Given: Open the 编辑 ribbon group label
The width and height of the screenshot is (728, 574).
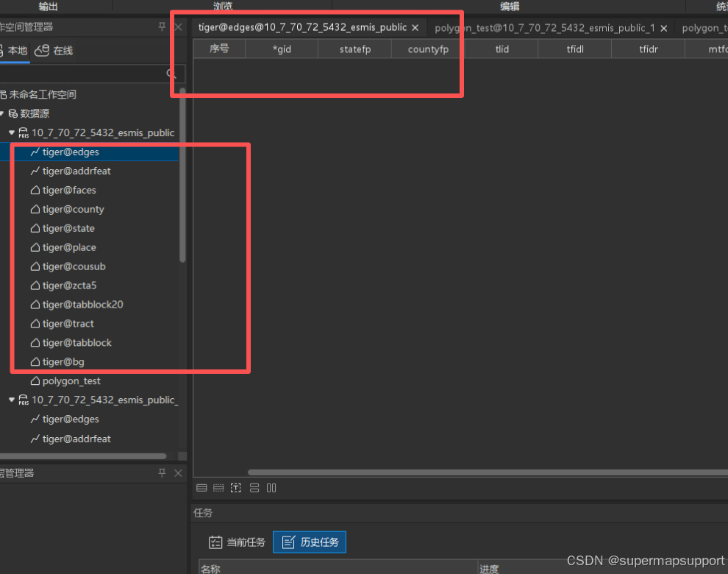Looking at the screenshot, I should point(510,6).
